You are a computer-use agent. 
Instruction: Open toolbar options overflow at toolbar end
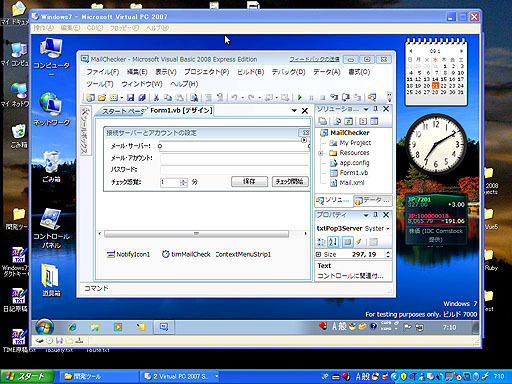coord(389,97)
